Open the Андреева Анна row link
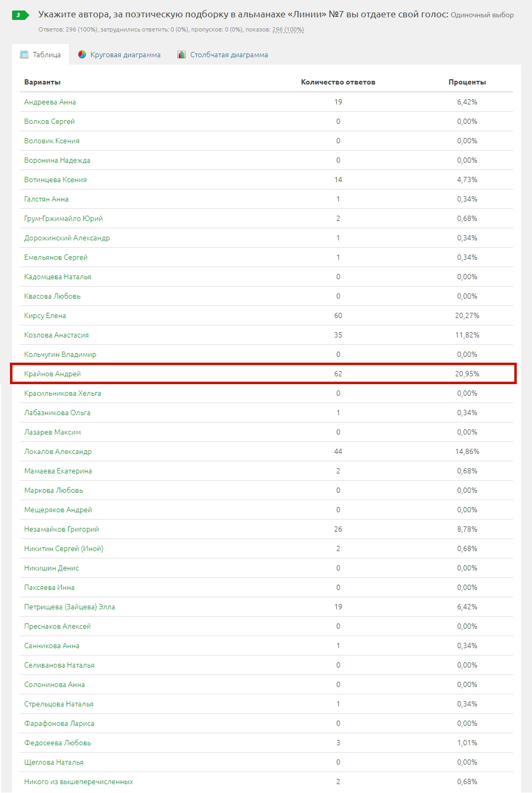Screen dimensions: 532x793 [x=50, y=102]
